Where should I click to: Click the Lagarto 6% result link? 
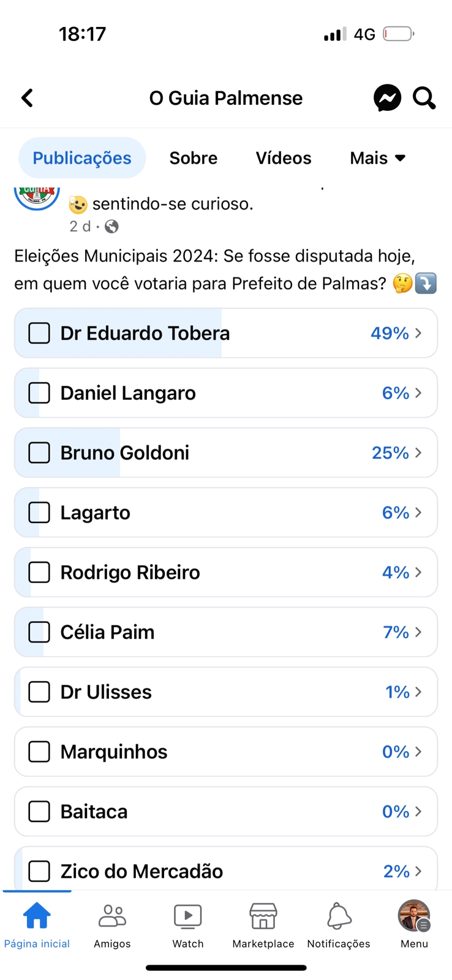(x=395, y=513)
